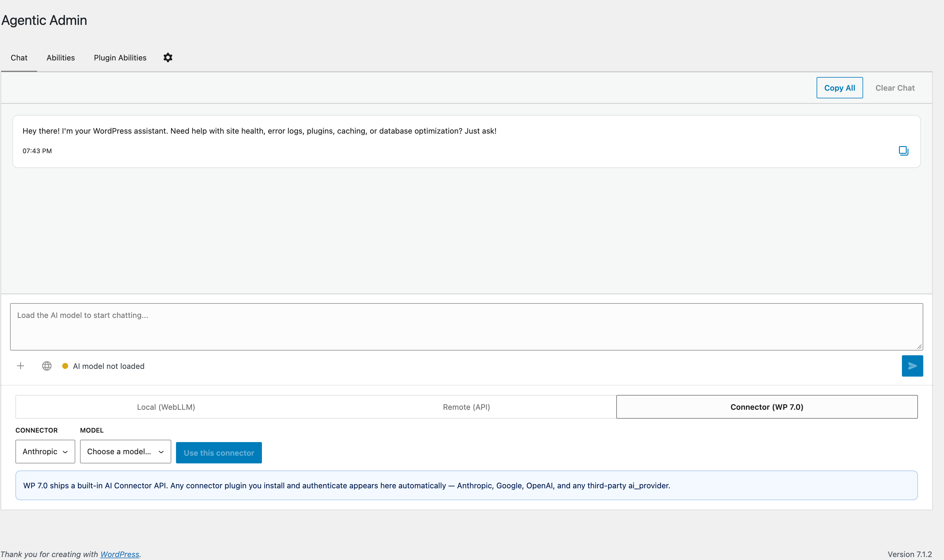Click the Copy All button

tap(839, 87)
